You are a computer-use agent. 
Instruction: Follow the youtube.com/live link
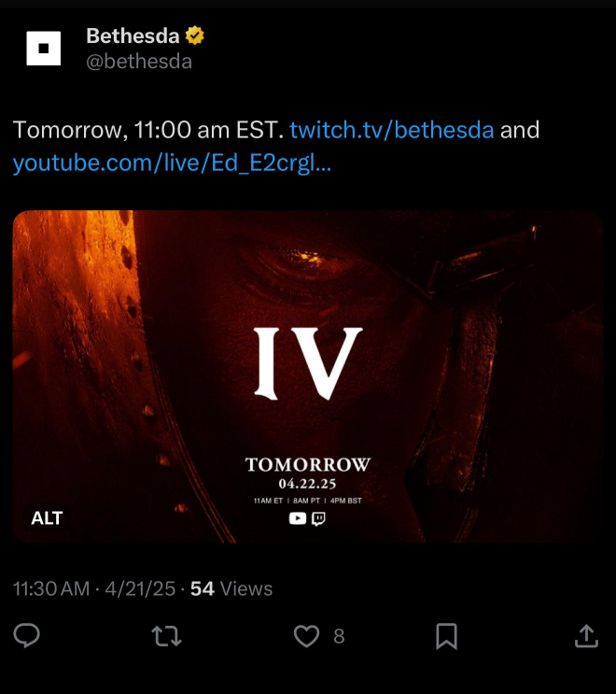coord(172,163)
